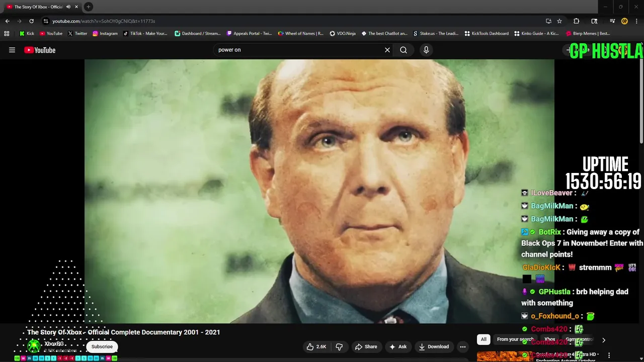This screenshot has height=362, width=644.
Task: Open the Twitter bookmark
Action: point(77,34)
